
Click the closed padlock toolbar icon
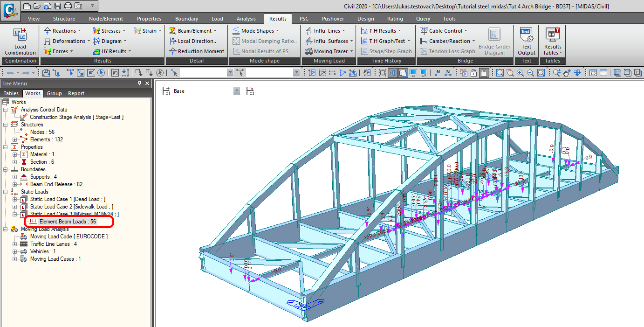(x=484, y=73)
